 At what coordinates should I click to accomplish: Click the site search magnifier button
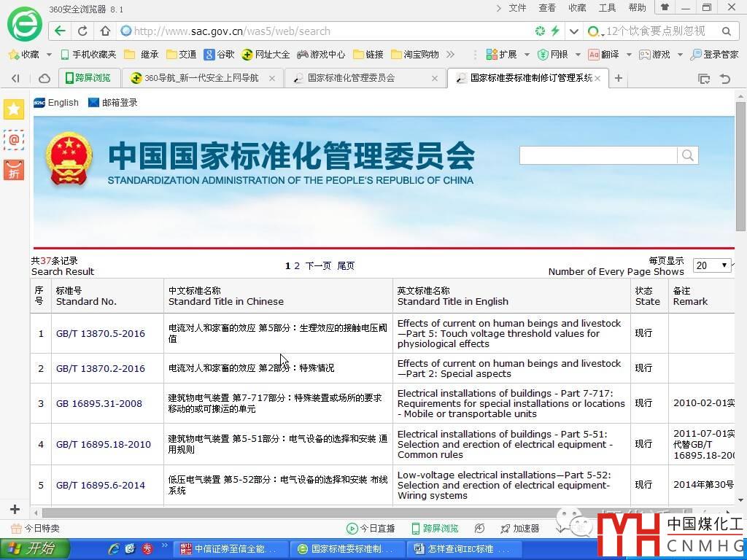[x=687, y=155]
